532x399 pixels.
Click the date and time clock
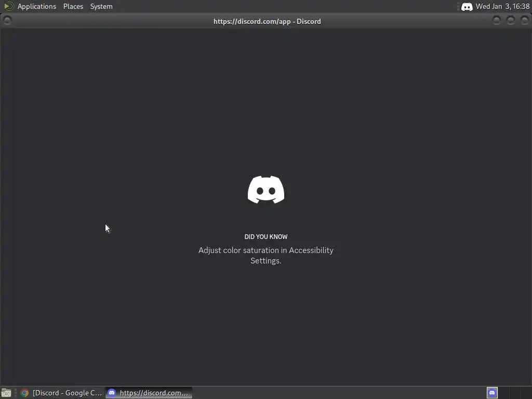click(502, 6)
